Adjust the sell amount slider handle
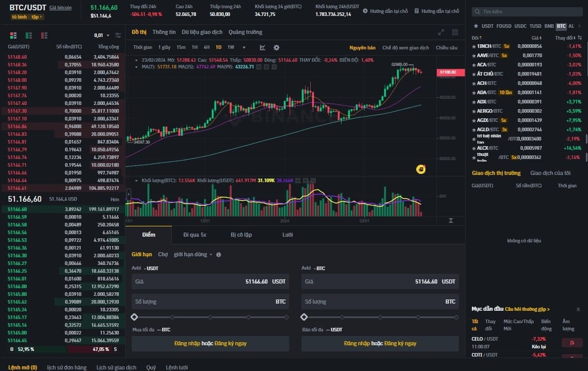 [304, 317]
